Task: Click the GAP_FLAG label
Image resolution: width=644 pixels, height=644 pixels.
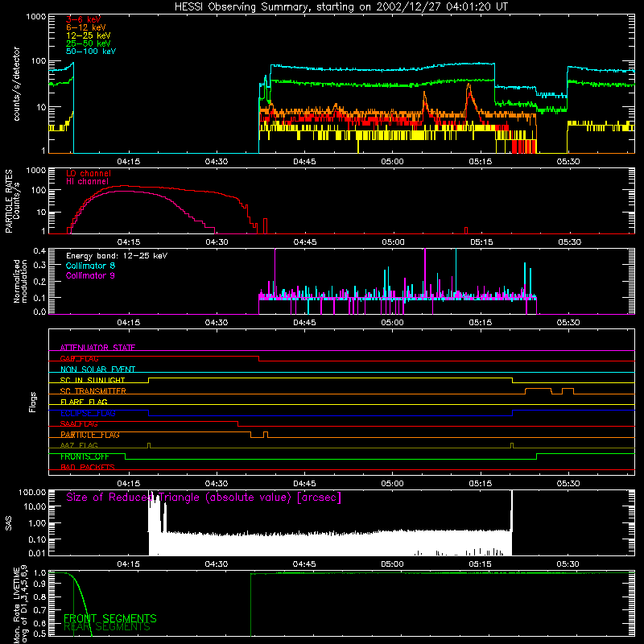Action: pos(79,358)
